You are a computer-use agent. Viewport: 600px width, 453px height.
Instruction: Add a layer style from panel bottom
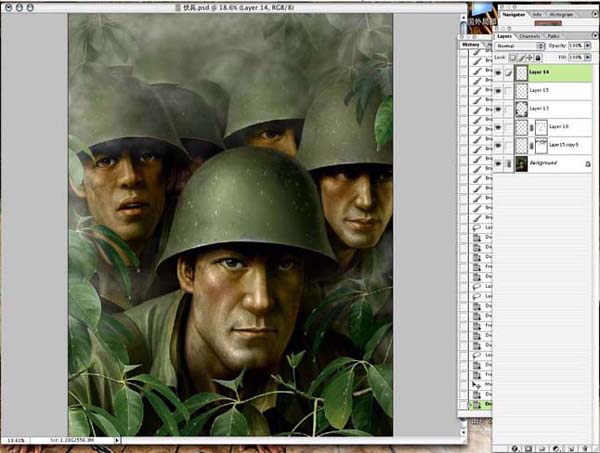pos(515,448)
